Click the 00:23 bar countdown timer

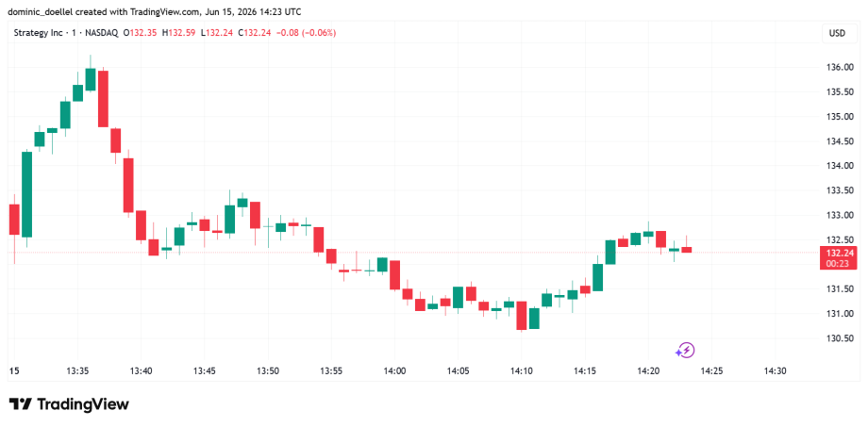click(838, 264)
